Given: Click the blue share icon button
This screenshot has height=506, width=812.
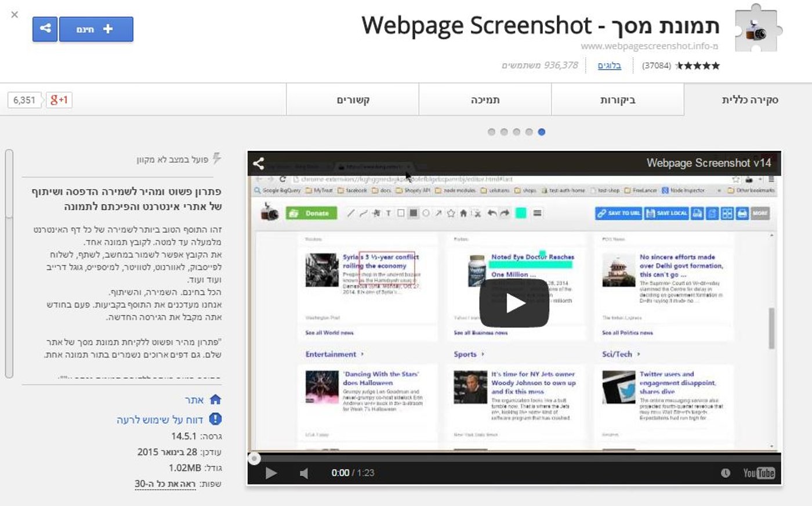Looking at the screenshot, I should [x=45, y=29].
